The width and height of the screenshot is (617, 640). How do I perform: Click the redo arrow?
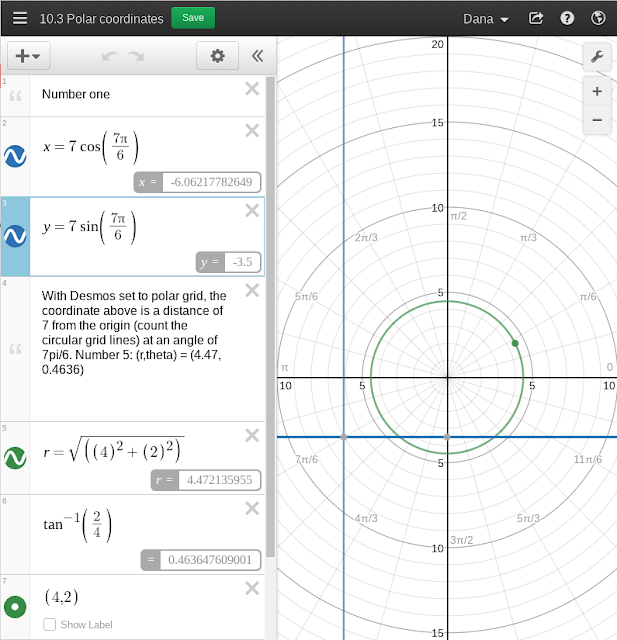tap(135, 56)
